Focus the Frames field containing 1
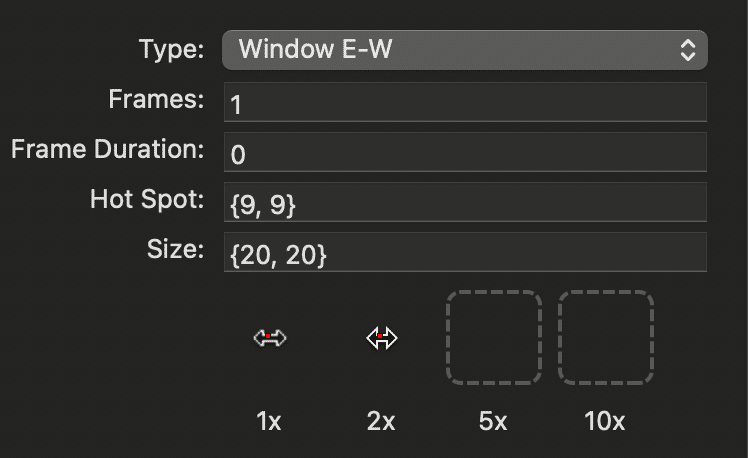This screenshot has height=458, width=748. coord(465,102)
